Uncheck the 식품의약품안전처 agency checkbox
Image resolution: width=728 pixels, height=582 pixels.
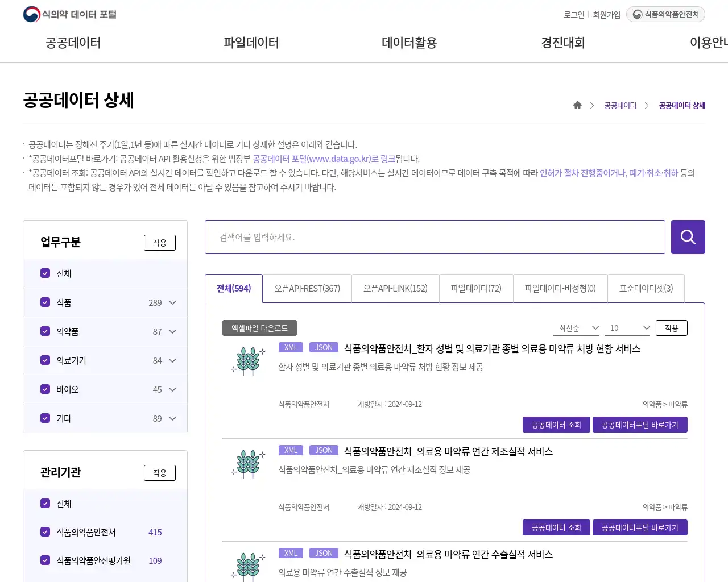coord(45,532)
